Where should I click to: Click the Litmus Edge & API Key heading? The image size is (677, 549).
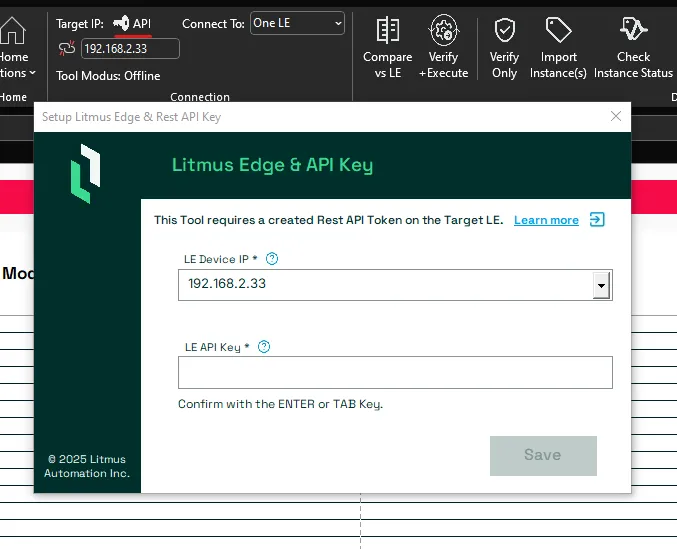(272, 165)
